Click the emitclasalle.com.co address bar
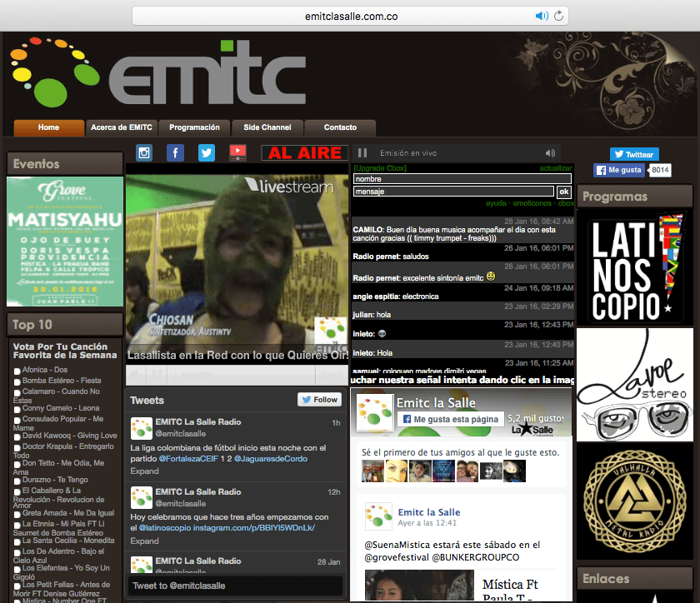700x603 pixels. coord(351,16)
